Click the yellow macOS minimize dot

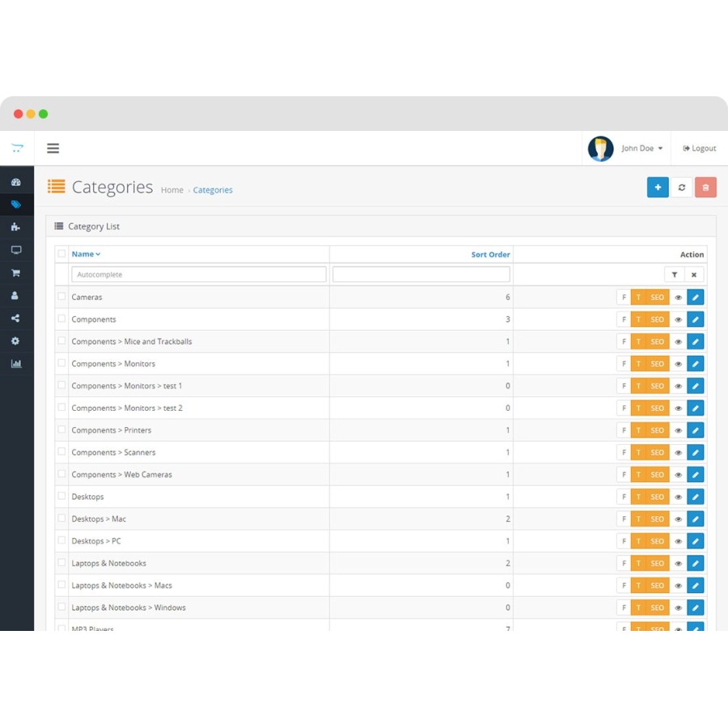31,114
